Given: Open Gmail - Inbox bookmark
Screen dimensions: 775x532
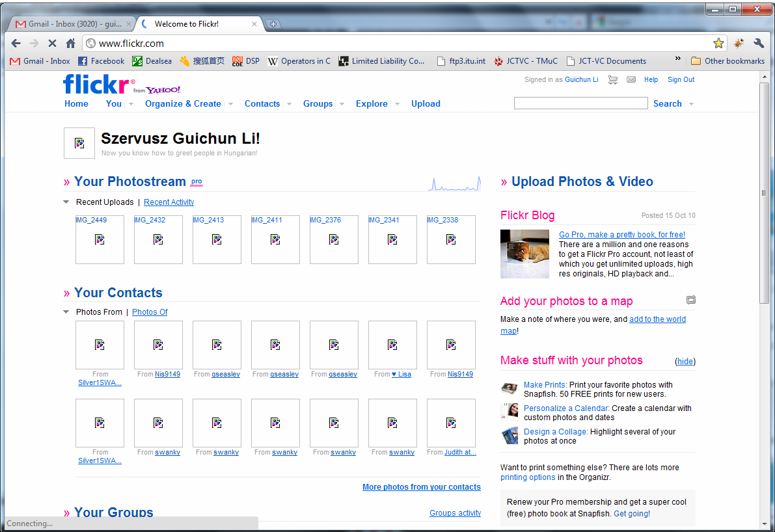Looking at the screenshot, I should tap(40, 61).
